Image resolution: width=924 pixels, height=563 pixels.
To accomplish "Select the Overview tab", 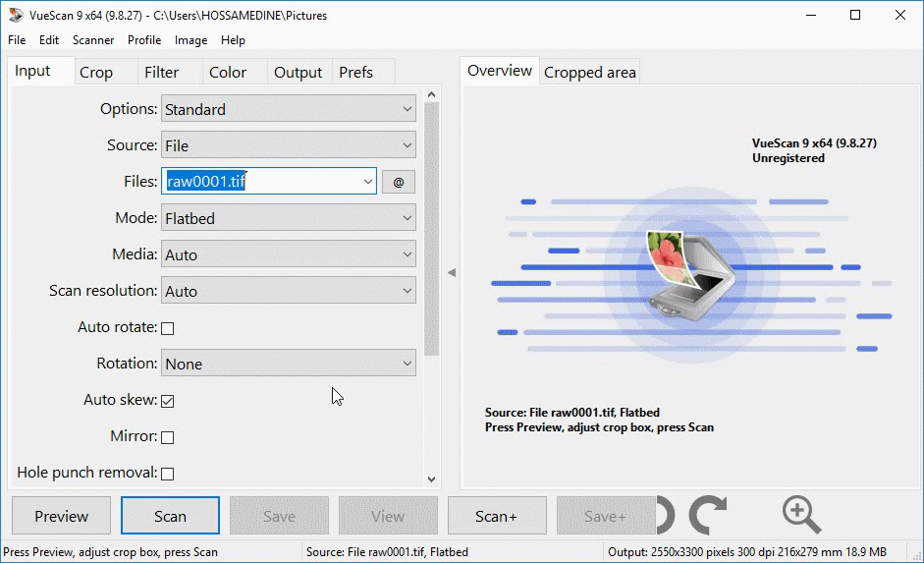I will tap(500, 72).
